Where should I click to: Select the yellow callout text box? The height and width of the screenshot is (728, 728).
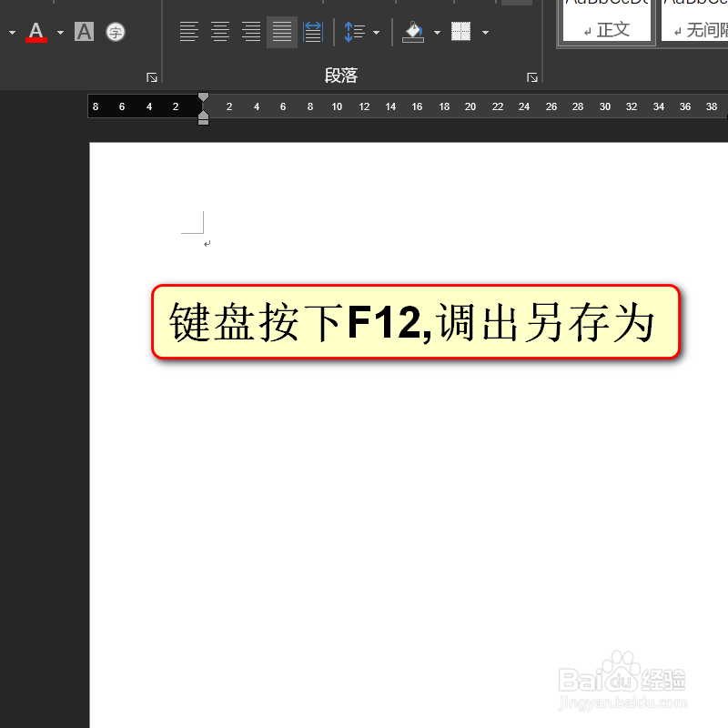(415, 324)
